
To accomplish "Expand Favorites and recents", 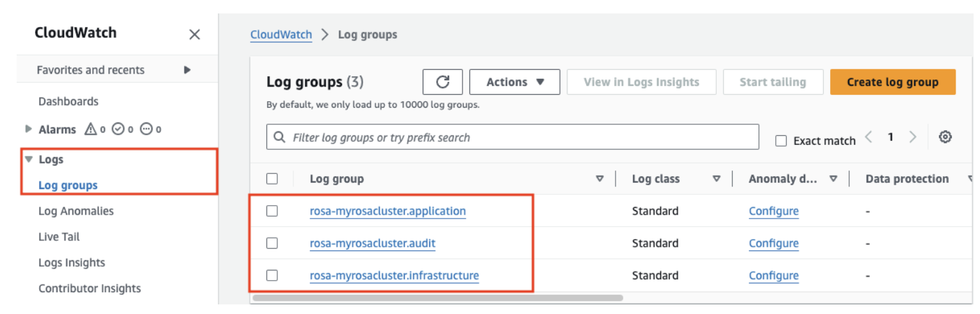I will [x=187, y=70].
